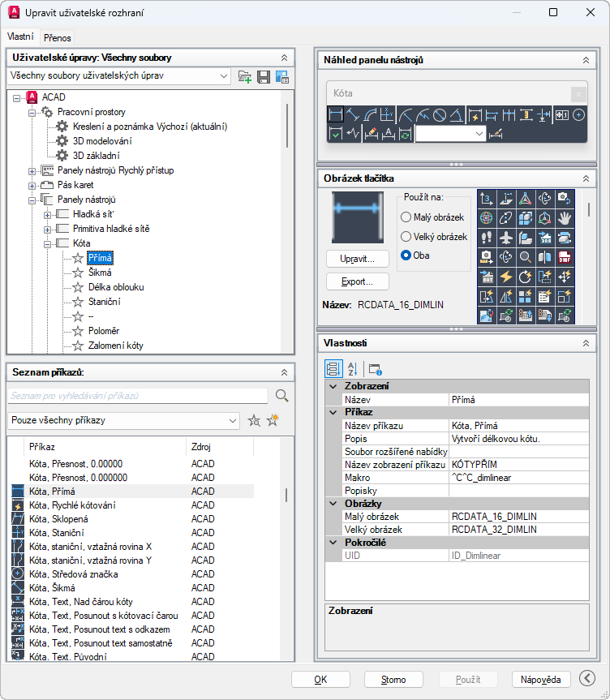
Task: Switch to the Přenos tab
Action: coord(57,38)
